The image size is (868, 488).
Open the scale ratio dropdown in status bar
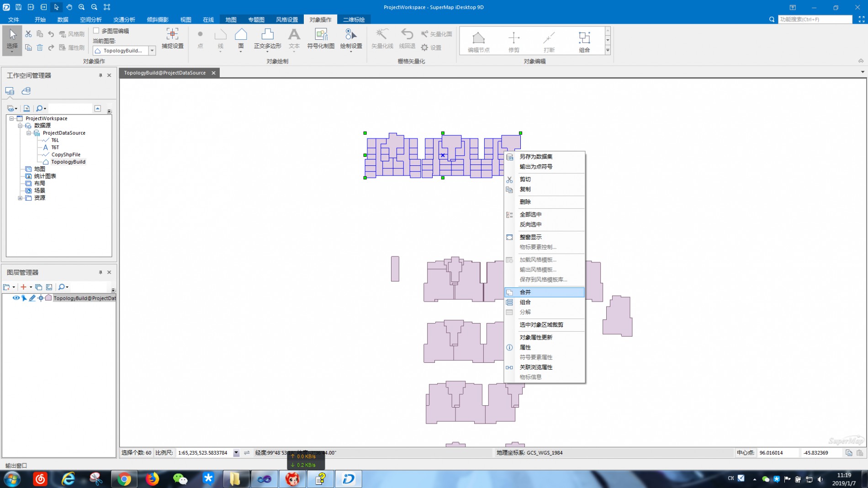[236, 453]
